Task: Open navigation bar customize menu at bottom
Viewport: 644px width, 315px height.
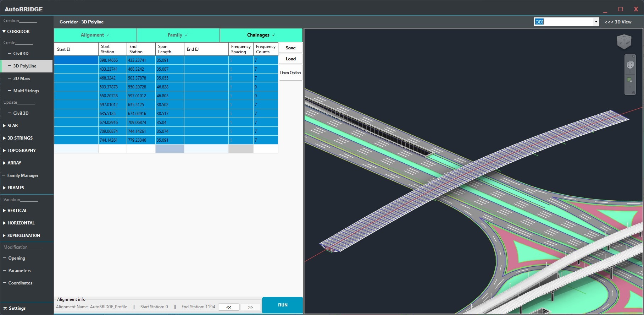Action: [x=634, y=93]
